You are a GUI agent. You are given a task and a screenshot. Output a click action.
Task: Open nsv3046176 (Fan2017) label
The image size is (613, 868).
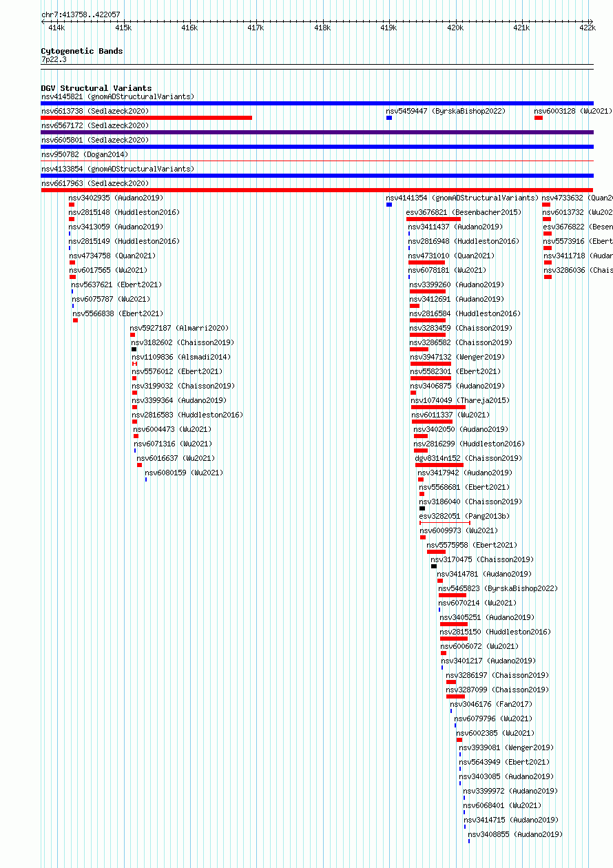pos(492,704)
